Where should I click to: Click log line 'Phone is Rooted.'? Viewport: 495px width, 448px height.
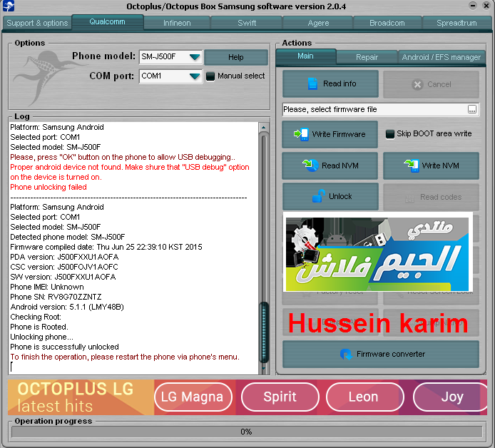[39, 327]
